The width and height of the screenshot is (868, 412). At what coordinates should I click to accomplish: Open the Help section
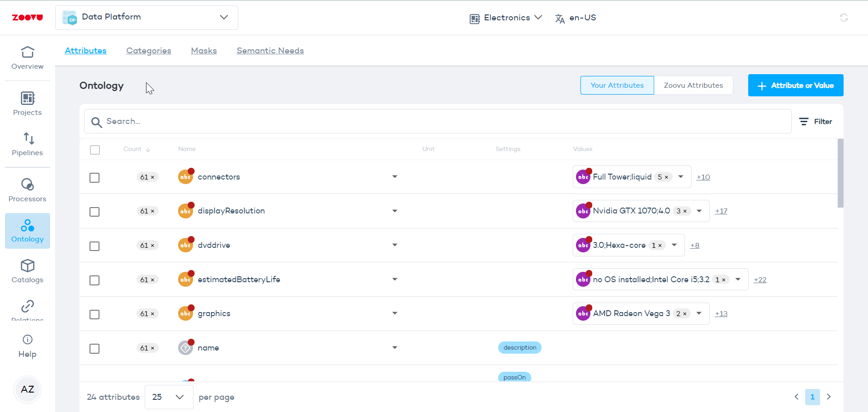point(27,346)
